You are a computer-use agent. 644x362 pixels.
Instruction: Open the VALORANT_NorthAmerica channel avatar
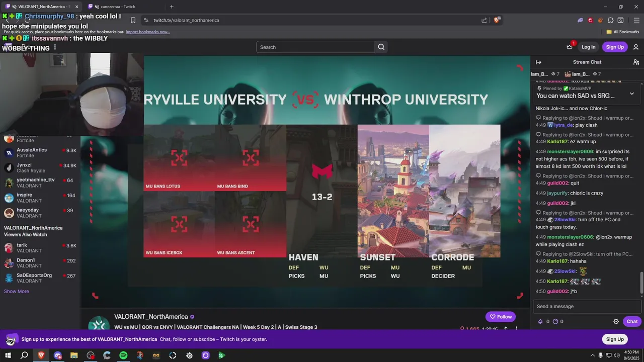pyautogui.click(x=99, y=324)
